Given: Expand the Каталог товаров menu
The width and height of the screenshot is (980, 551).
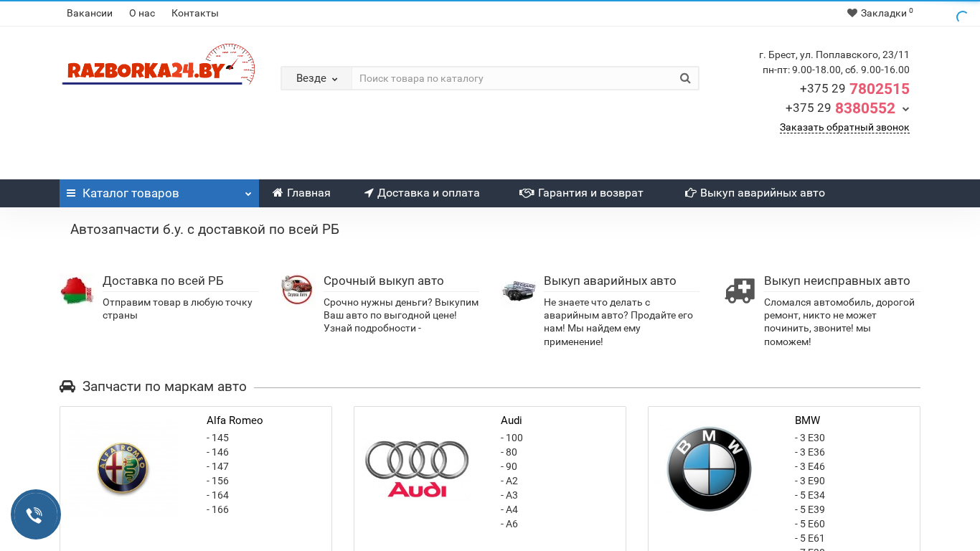Looking at the screenshot, I should coord(159,193).
